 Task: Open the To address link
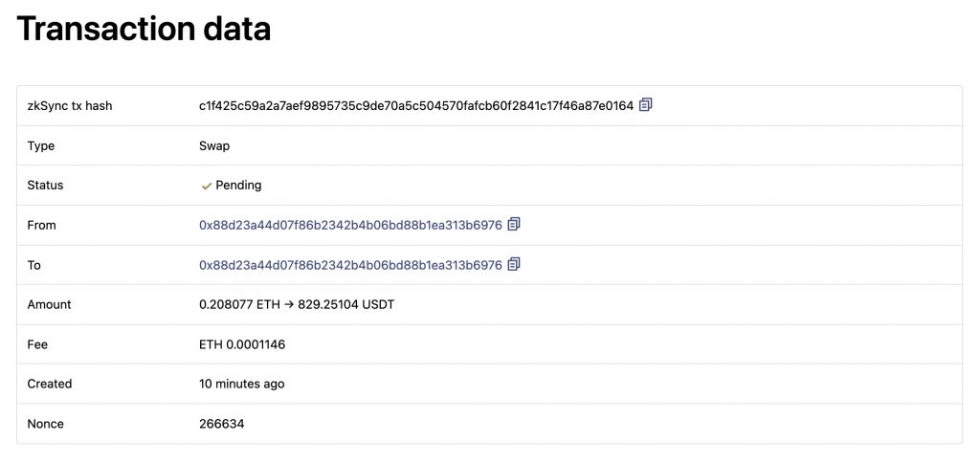(x=350, y=265)
